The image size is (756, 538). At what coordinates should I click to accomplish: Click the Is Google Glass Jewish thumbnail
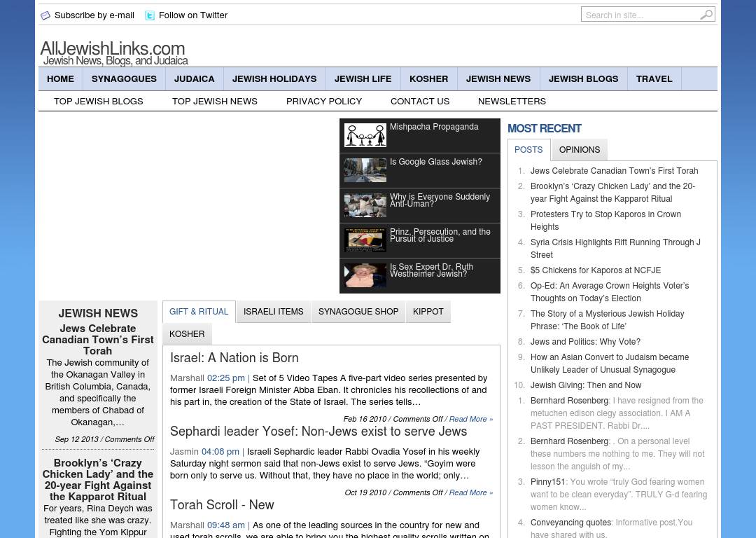click(x=365, y=170)
